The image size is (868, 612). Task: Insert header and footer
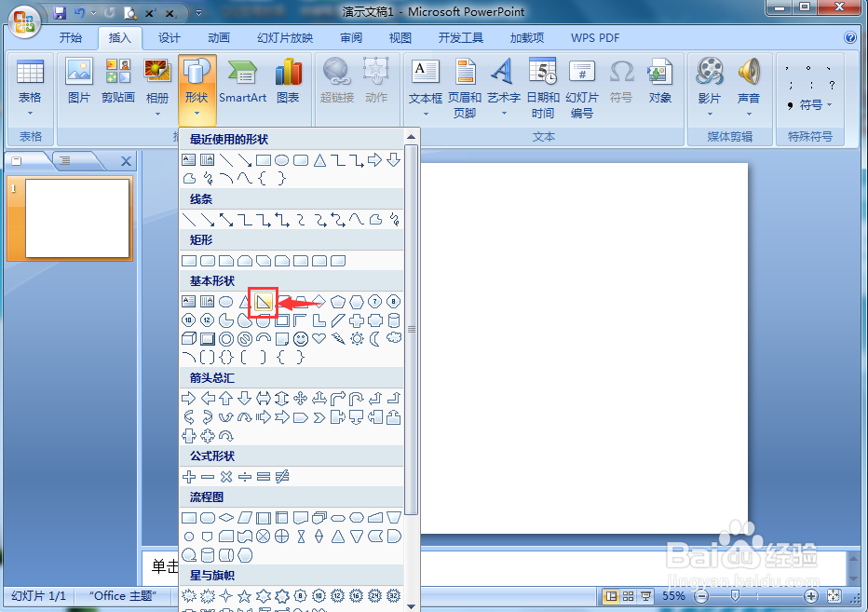tap(465, 88)
